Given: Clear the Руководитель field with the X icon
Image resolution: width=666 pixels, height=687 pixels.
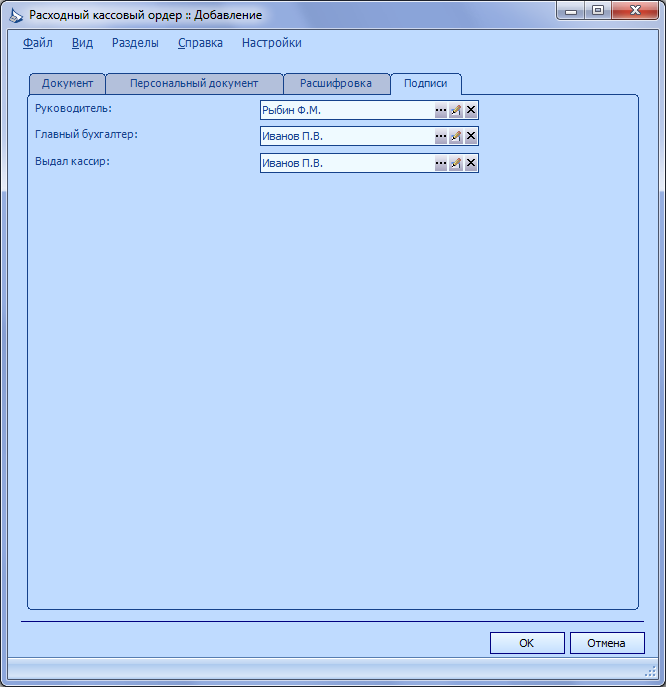Looking at the screenshot, I should pos(471,110).
